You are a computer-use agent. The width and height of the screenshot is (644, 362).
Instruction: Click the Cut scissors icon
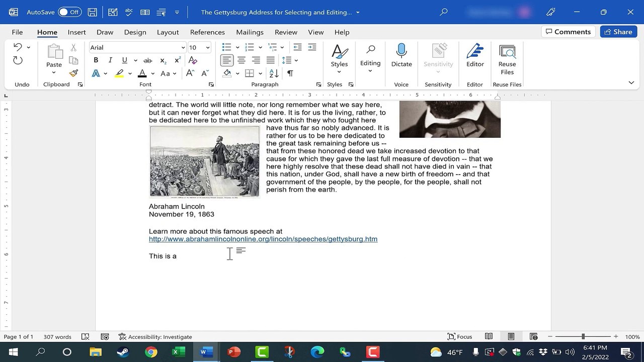coord(73,47)
